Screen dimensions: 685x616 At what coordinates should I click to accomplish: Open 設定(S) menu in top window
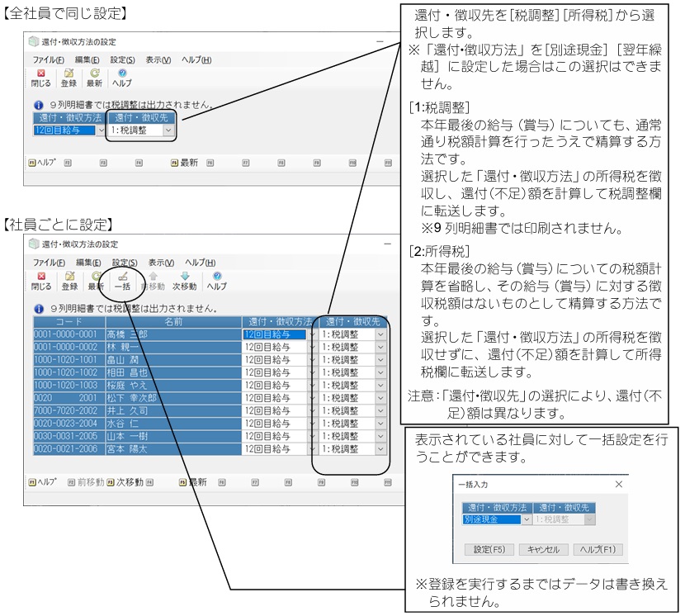(122, 60)
